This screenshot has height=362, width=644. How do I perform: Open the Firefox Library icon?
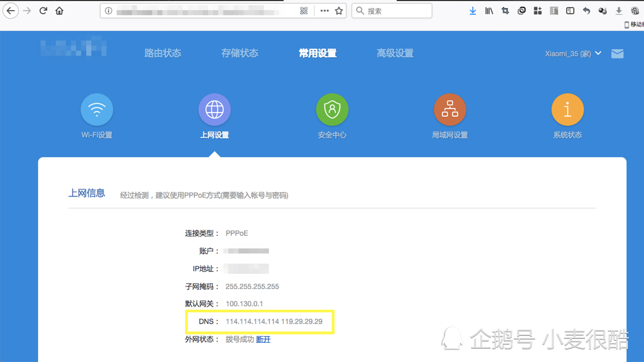489,10
